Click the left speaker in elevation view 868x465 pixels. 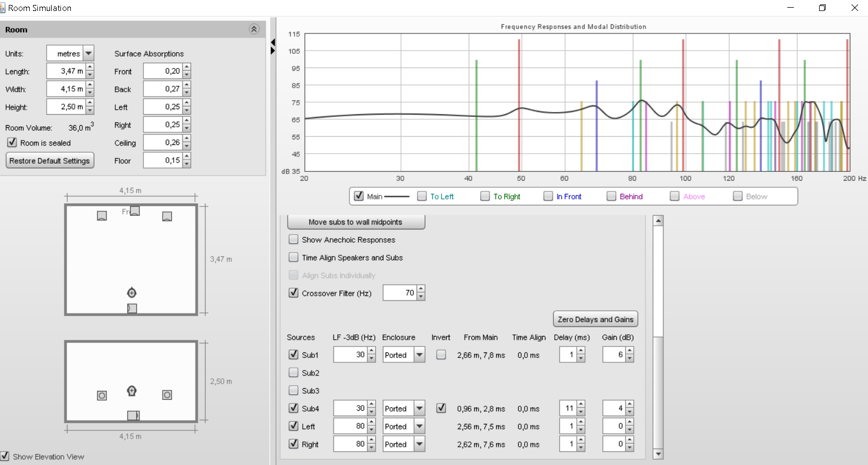click(x=102, y=395)
